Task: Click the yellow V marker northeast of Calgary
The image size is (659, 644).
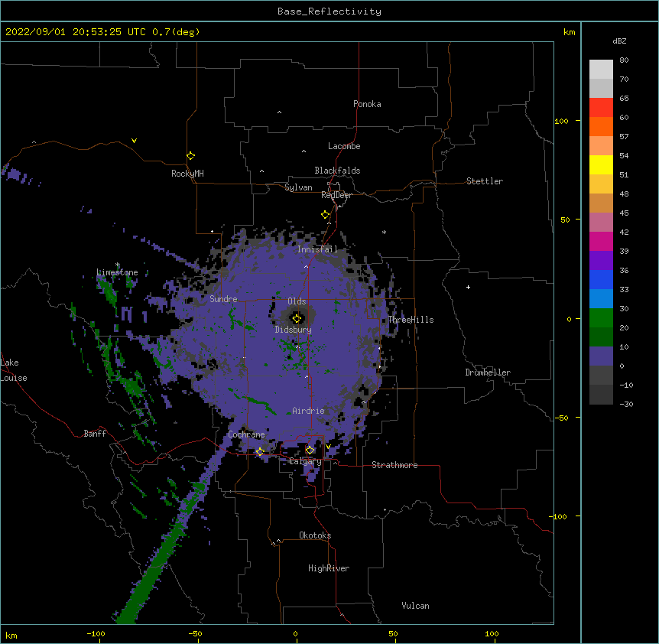Action: [328, 447]
